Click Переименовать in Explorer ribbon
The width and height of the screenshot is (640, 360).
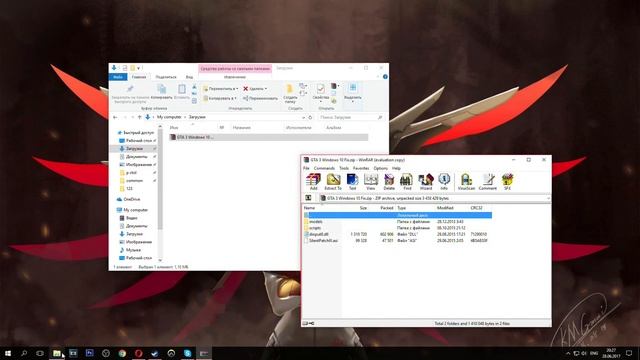[x=260, y=98]
